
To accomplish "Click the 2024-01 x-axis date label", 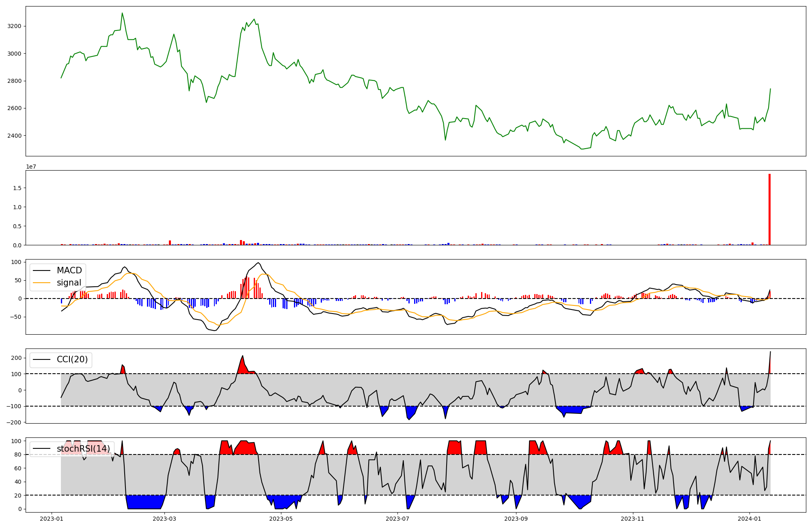I will coord(749,519).
